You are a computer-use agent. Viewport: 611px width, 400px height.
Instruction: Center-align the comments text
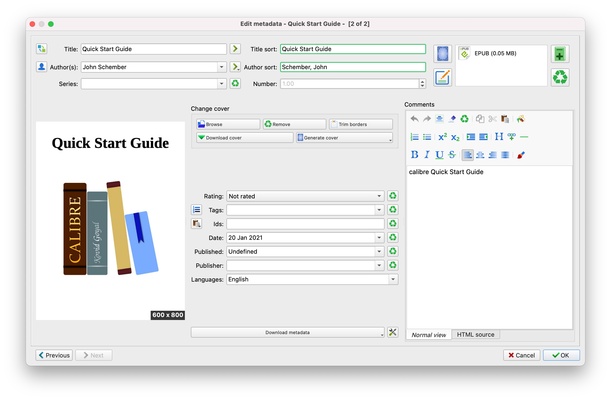click(x=480, y=155)
